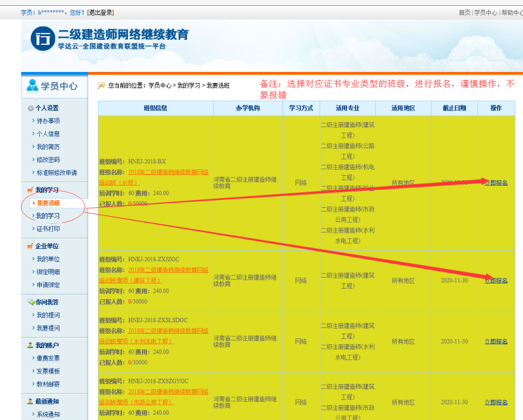Click the blue circular site logo icon
Viewport: 523px width, 420px height.
click(42, 39)
